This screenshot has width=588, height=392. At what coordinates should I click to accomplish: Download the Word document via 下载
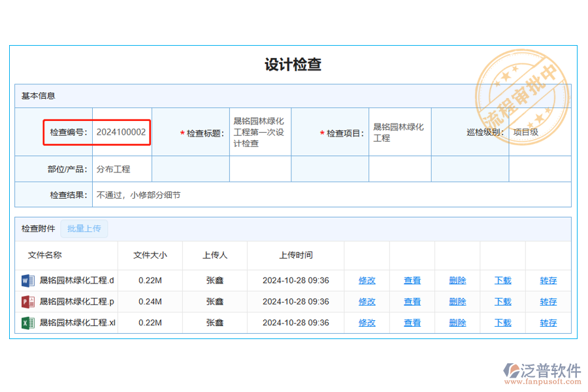(503, 281)
